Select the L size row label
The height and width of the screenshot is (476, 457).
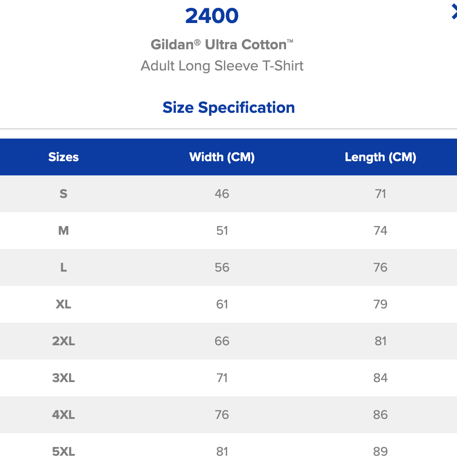(64, 267)
